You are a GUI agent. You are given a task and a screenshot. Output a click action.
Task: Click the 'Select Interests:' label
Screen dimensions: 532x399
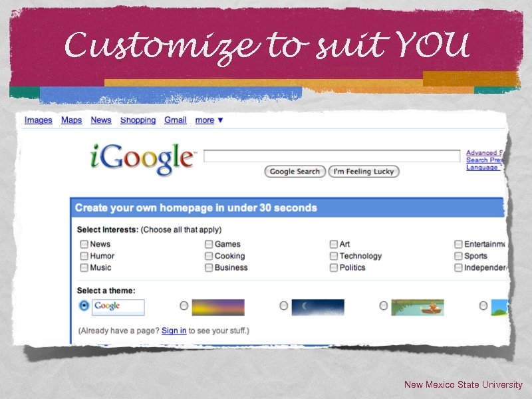point(108,229)
